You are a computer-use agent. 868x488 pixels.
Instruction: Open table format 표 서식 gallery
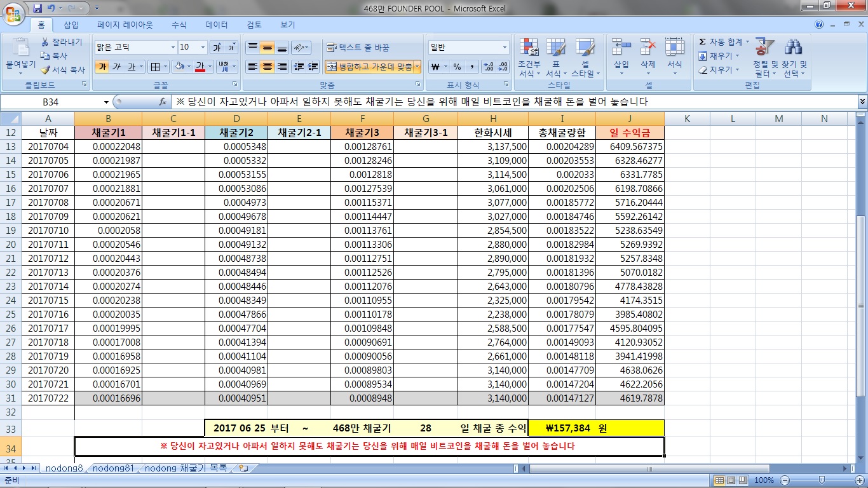coord(556,57)
